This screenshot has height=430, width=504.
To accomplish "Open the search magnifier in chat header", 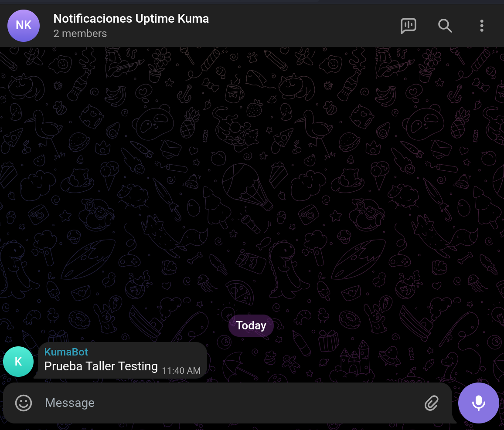I will pyautogui.click(x=445, y=26).
